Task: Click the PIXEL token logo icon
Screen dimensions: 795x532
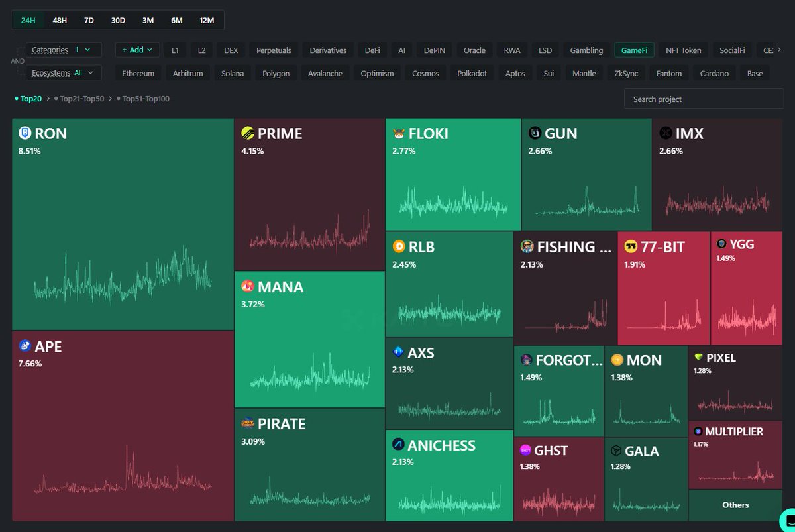Action: (698, 357)
